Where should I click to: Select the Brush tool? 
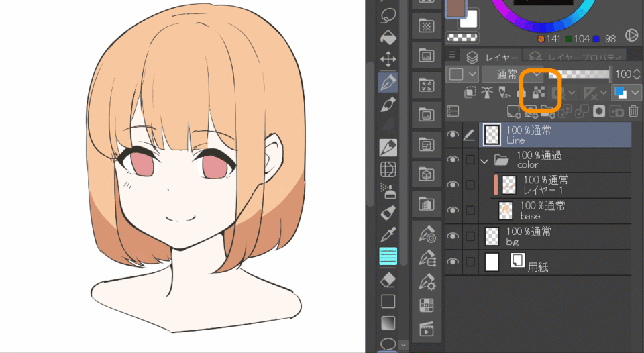(388, 105)
